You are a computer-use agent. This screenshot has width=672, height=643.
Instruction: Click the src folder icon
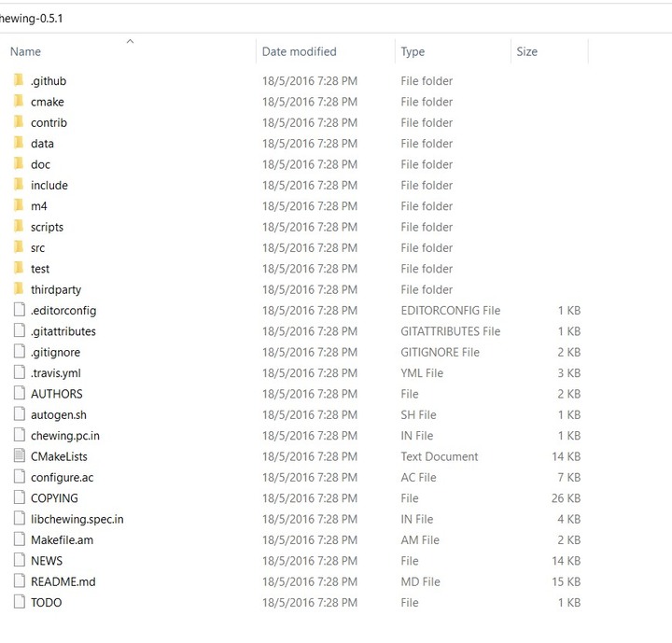tap(19, 247)
